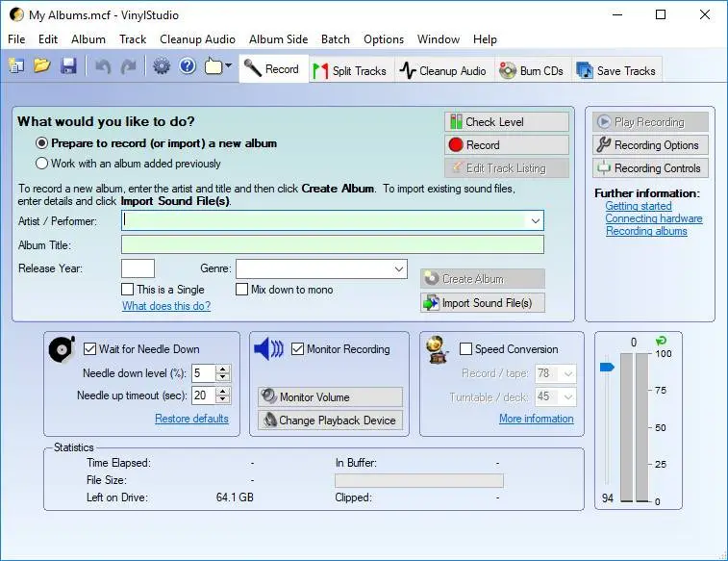The image size is (728, 561).
Task: Click the Check Level button
Action: pyautogui.click(x=507, y=122)
